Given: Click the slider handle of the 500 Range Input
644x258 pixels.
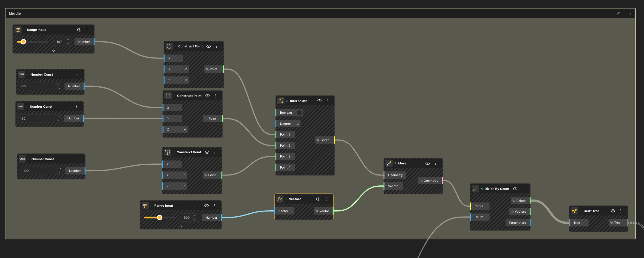Looking at the screenshot, I should coord(160,217).
